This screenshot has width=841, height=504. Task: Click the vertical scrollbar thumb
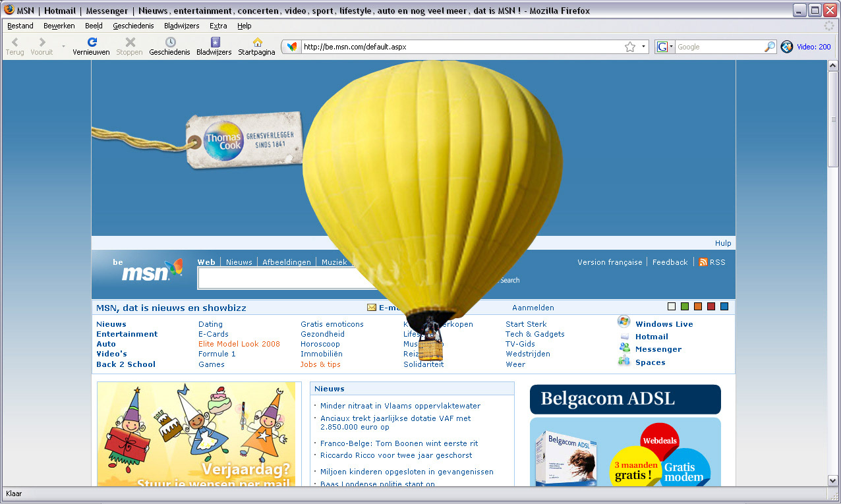tap(833, 118)
